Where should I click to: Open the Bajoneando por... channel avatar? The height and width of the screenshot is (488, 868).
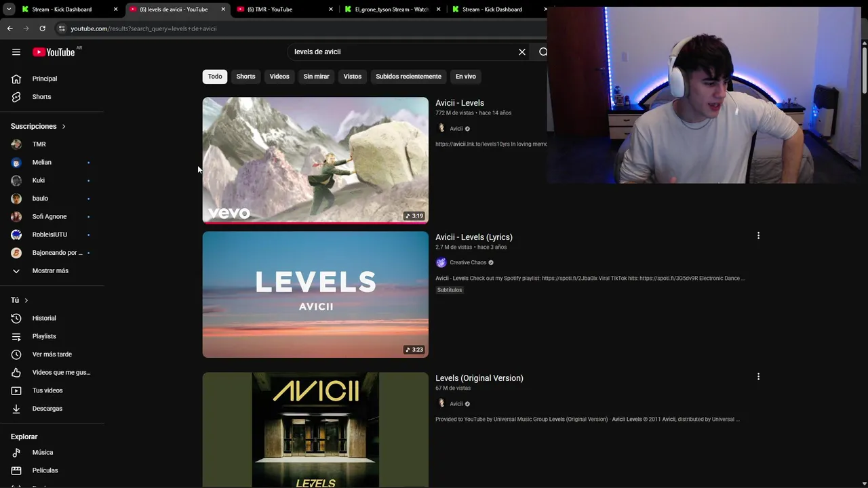16,253
